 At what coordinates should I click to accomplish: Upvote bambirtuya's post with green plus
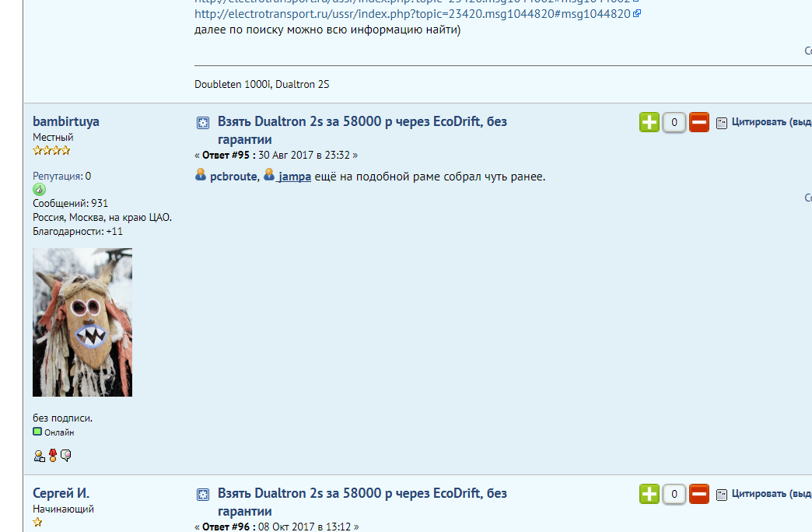click(x=649, y=122)
